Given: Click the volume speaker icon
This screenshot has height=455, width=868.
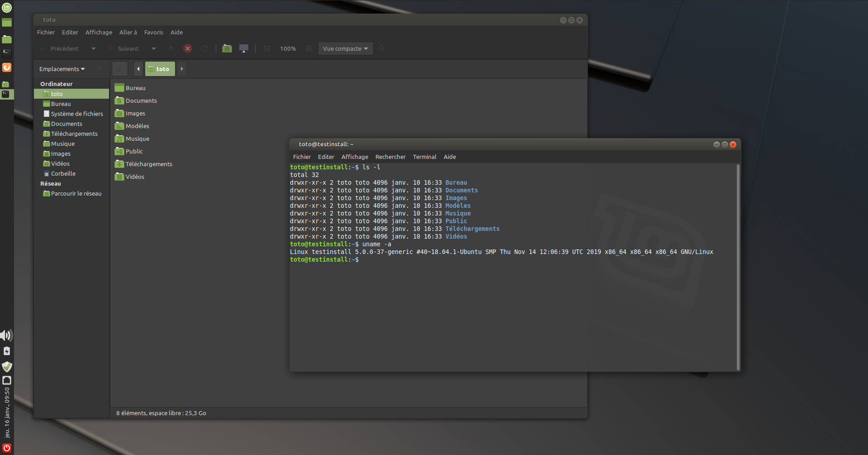Looking at the screenshot, I should 6,335.
